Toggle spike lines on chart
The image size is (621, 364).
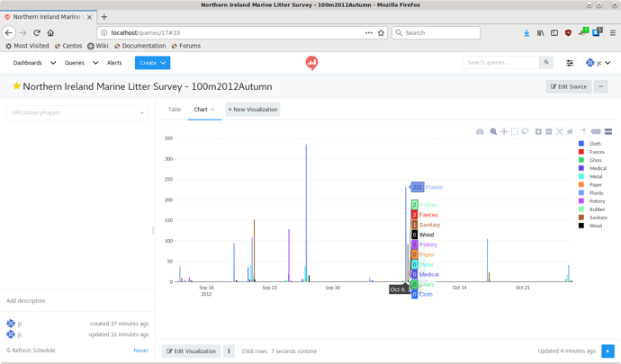[582, 132]
